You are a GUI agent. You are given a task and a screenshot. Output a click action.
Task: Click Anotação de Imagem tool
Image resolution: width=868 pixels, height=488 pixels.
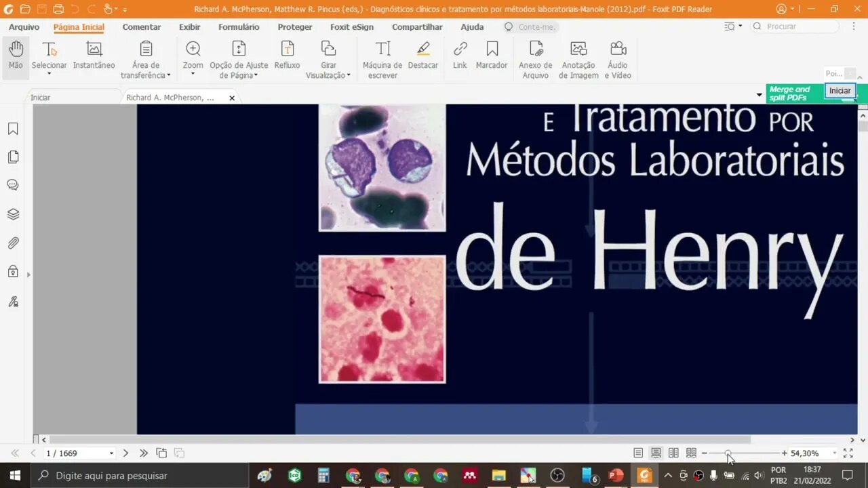[x=578, y=60]
